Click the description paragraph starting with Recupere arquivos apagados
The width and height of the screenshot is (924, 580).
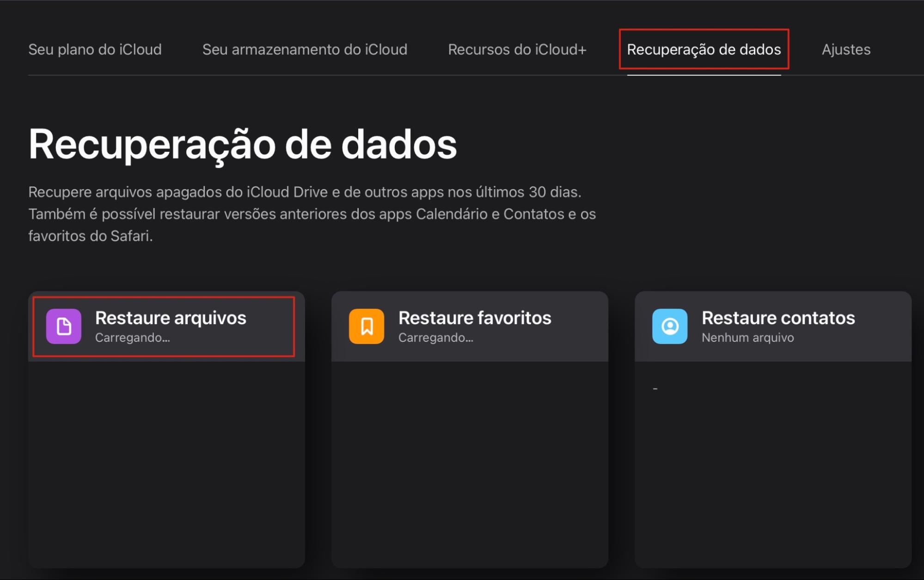312,214
